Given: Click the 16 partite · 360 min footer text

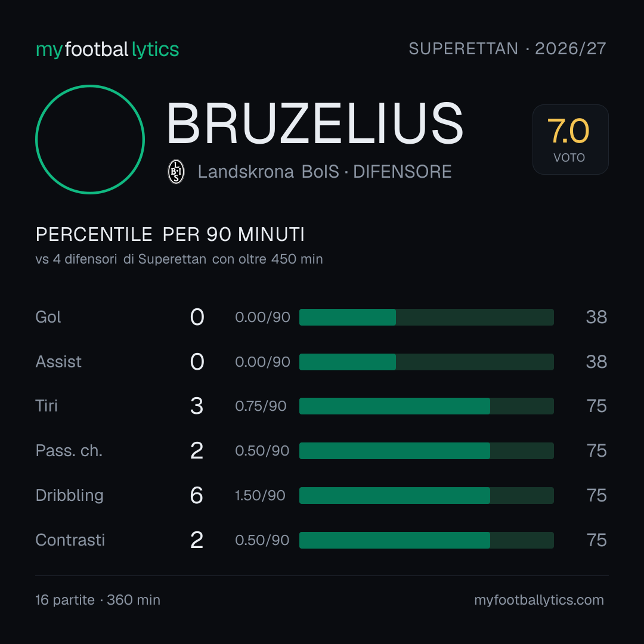Looking at the screenshot, I should 98,600.
